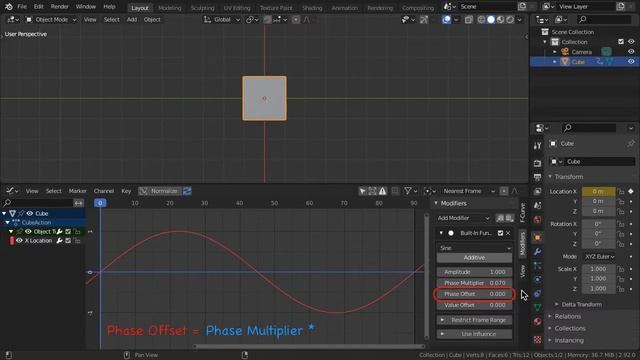The height and width of the screenshot is (360, 640).
Task: Select rendered viewport shading icon
Action: tap(510, 20)
